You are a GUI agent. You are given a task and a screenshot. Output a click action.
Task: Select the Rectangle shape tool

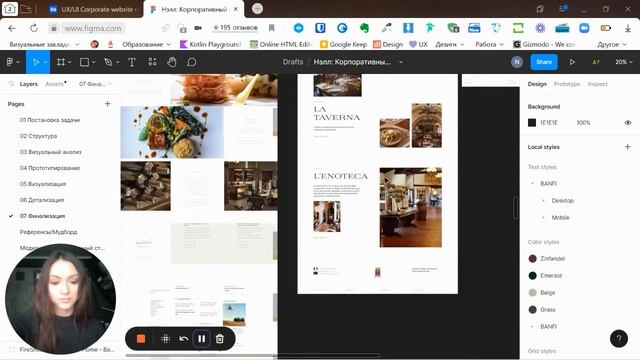tap(84, 62)
